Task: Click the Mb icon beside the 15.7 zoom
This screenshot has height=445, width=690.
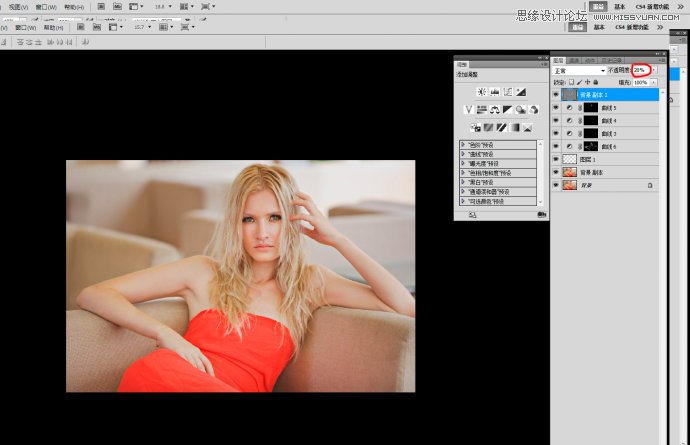Action: point(97,27)
